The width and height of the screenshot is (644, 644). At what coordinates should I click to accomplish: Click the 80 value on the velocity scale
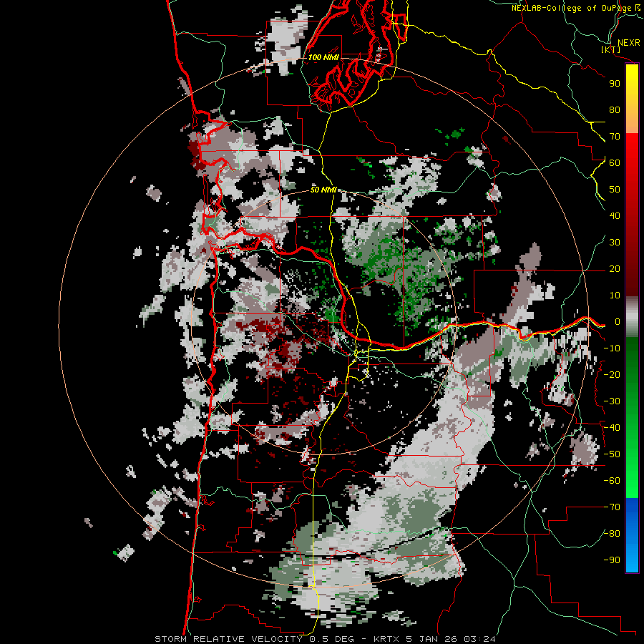coord(615,110)
